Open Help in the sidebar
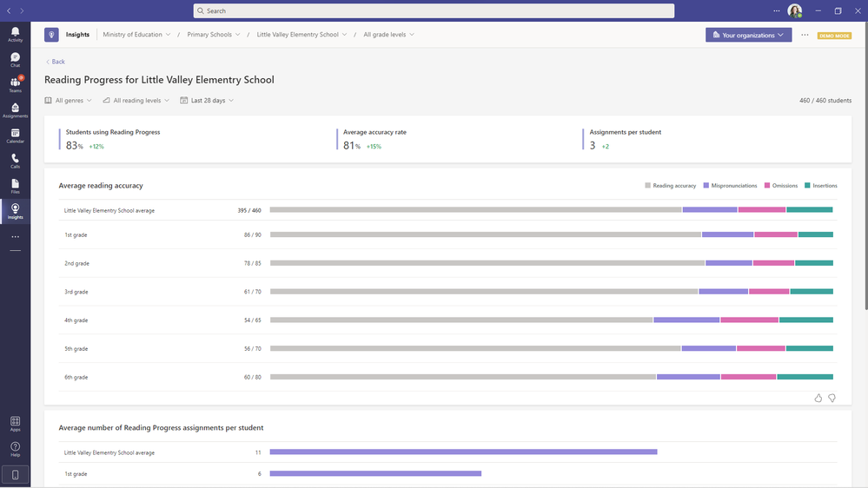 click(x=15, y=449)
